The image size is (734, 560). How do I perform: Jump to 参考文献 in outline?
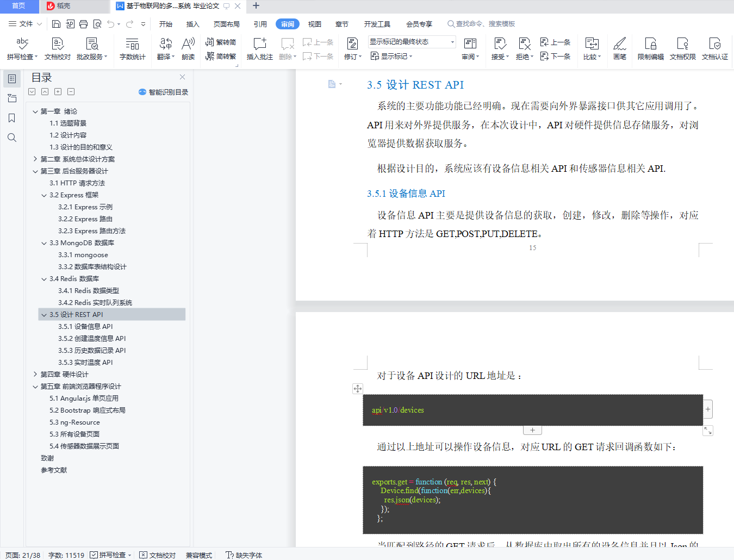54,470
